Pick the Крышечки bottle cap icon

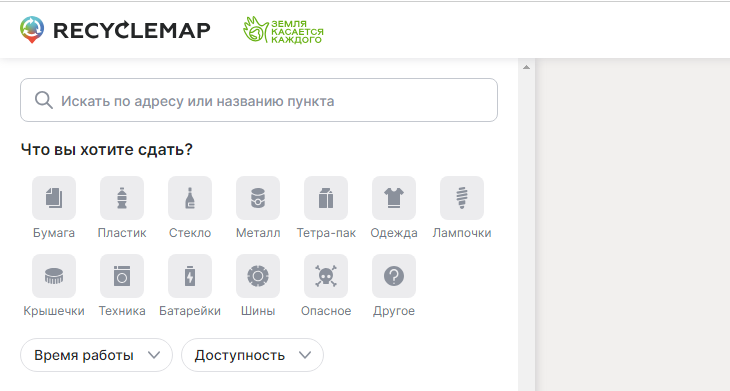click(54, 276)
